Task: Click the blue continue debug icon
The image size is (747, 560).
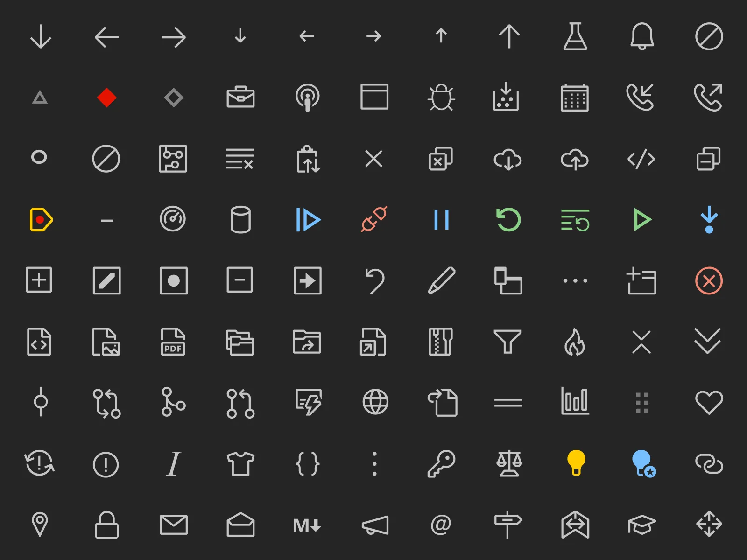Action: (308, 220)
